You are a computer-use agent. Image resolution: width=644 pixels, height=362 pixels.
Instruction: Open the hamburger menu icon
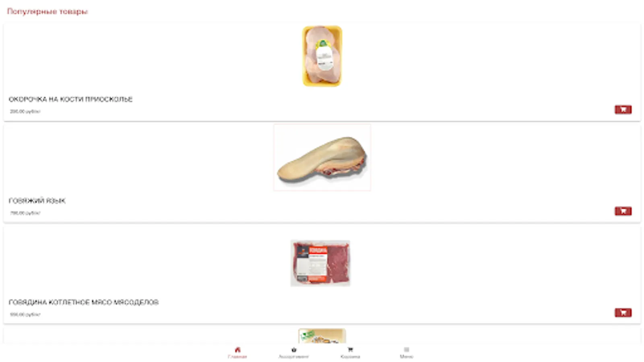coord(407,350)
